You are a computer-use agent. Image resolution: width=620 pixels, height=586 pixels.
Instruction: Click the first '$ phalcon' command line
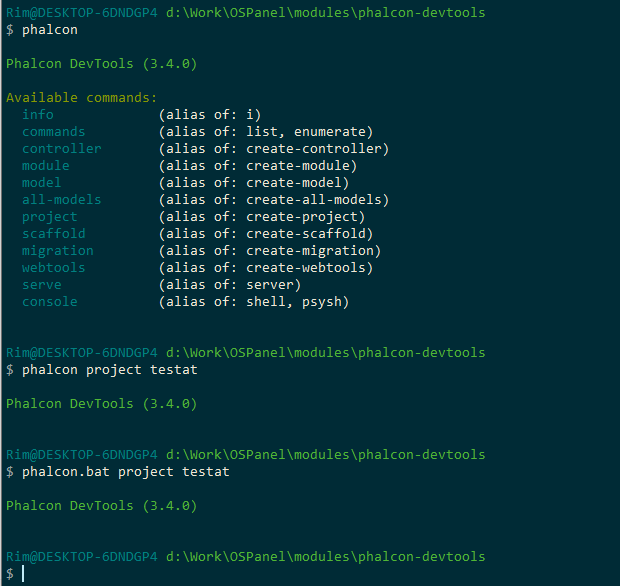coord(42,30)
